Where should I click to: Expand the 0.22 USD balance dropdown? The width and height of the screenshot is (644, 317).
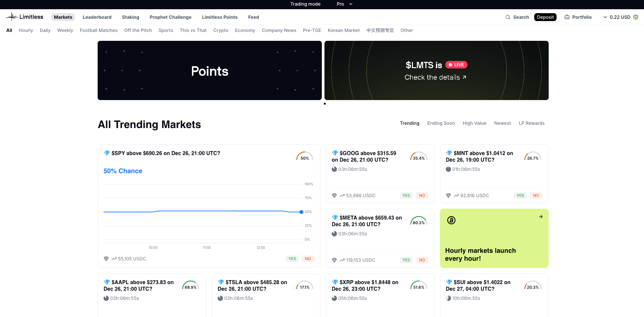pyautogui.click(x=605, y=17)
